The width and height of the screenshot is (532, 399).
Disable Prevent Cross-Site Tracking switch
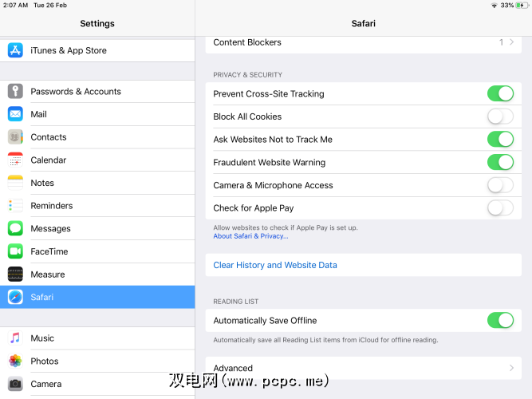point(500,94)
